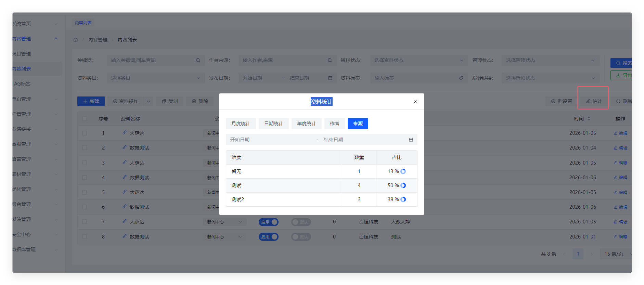Click the link icon in row 1
This screenshot has width=644, height=285.
(125, 133)
